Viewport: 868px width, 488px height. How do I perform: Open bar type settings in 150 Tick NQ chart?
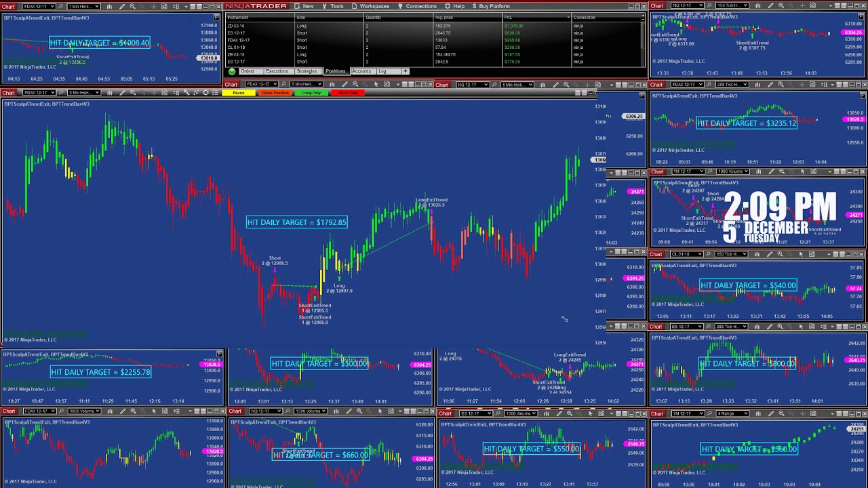point(758,6)
